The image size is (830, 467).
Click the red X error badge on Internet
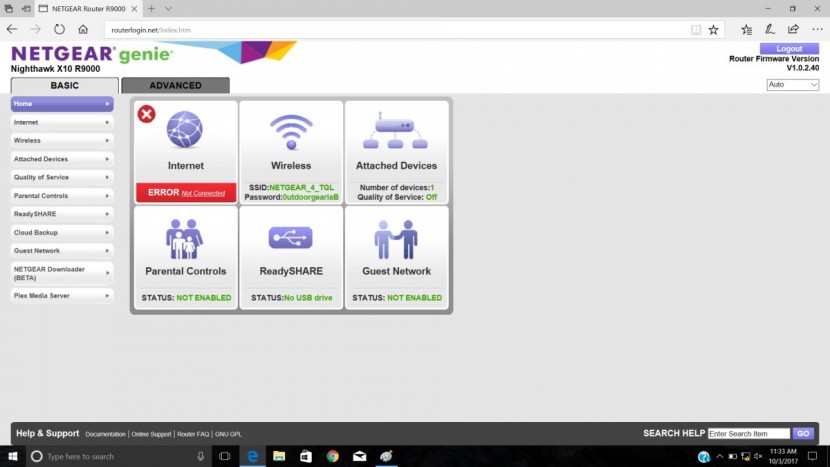click(147, 114)
